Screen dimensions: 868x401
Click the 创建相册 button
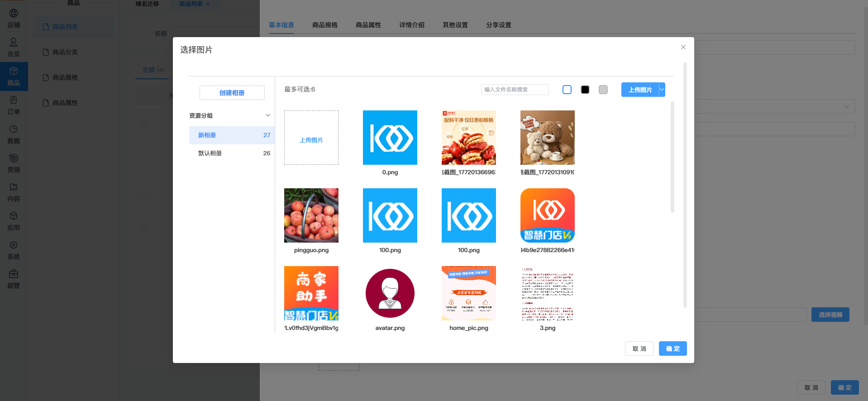tap(232, 93)
